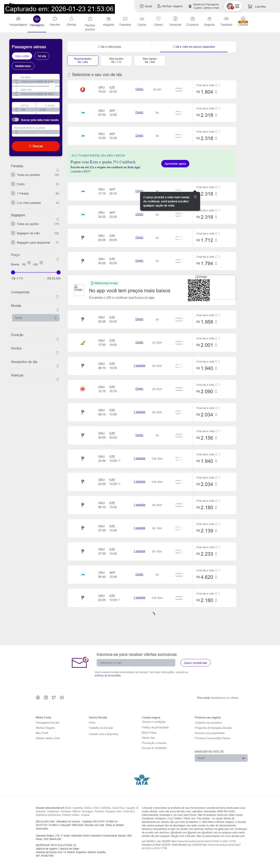280x868 pixels.
Task: Check the Direto stops filter
Action: click(x=13, y=184)
